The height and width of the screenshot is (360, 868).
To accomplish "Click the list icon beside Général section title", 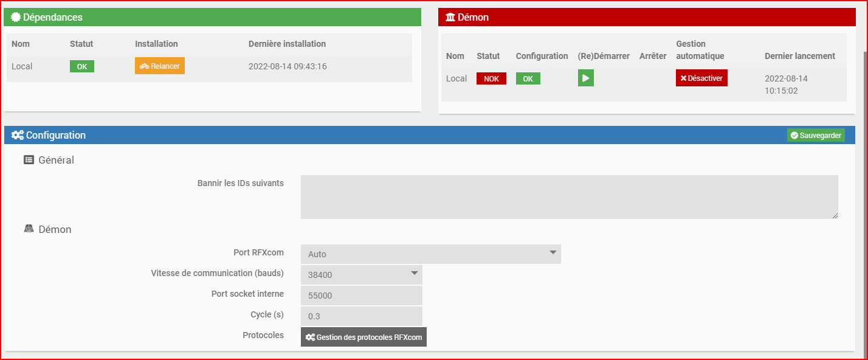I will pyautogui.click(x=29, y=160).
